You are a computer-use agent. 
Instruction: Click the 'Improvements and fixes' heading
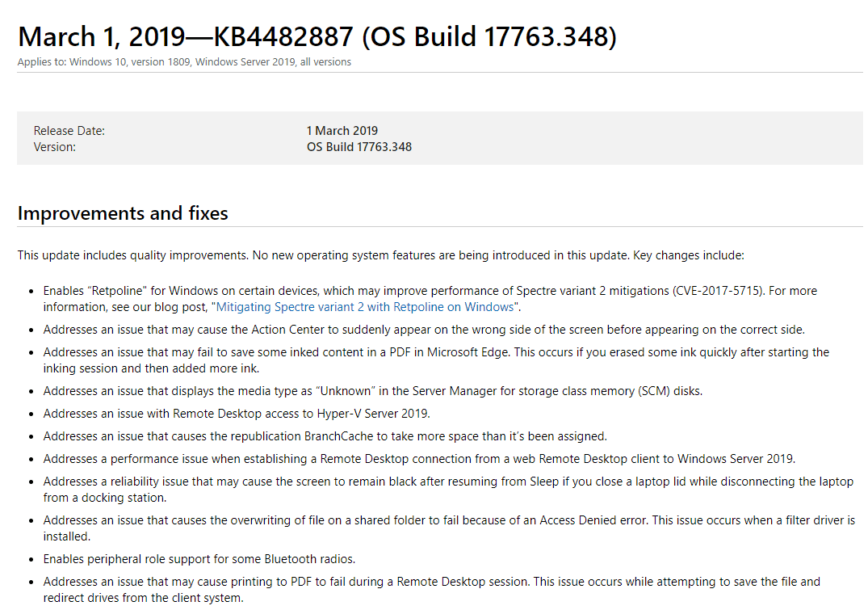pyautogui.click(x=123, y=213)
